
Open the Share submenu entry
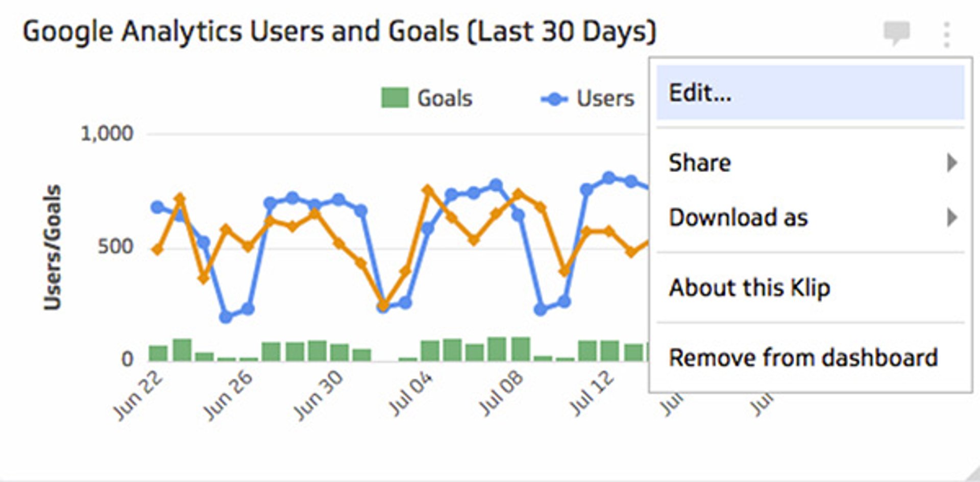click(700, 163)
